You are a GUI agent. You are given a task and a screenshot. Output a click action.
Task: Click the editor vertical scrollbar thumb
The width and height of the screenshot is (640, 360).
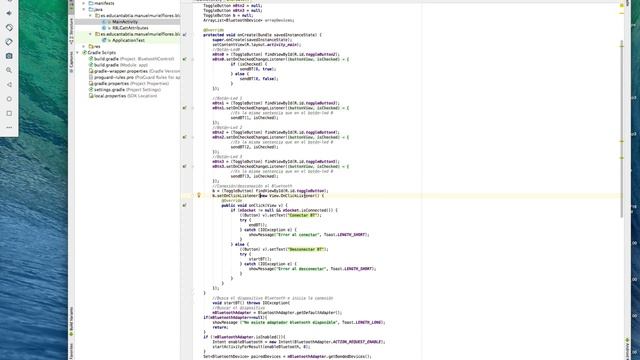(622, 129)
